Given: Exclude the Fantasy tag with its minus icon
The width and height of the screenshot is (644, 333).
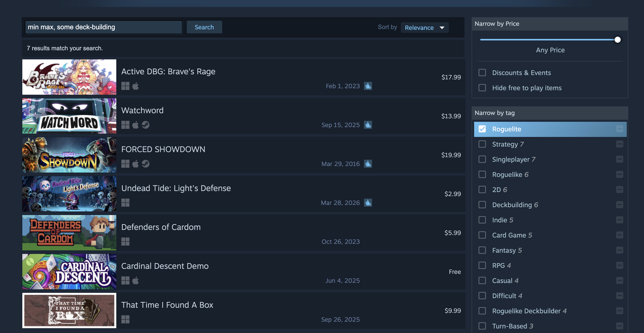Looking at the screenshot, I should pos(619,250).
